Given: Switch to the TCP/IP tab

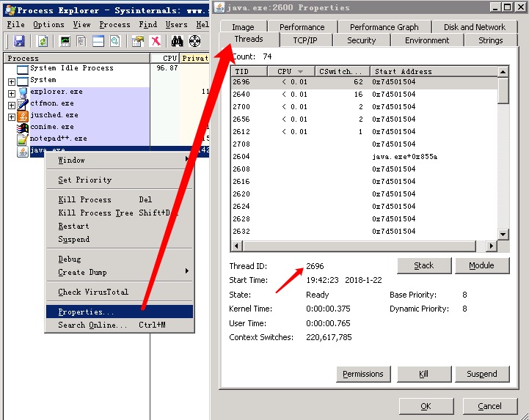Looking at the screenshot, I should pos(305,40).
